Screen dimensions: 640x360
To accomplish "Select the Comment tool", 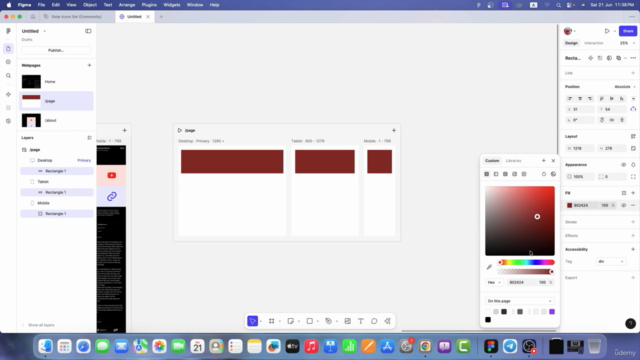I will (x=374, y=321).
